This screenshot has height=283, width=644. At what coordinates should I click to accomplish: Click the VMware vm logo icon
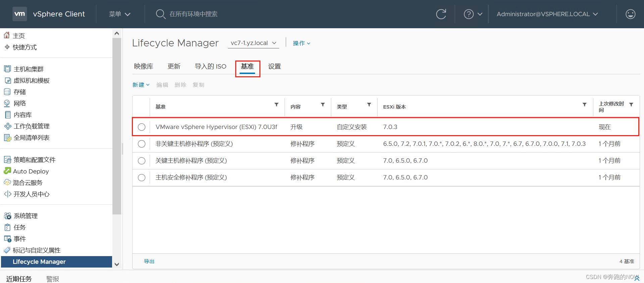19,14
